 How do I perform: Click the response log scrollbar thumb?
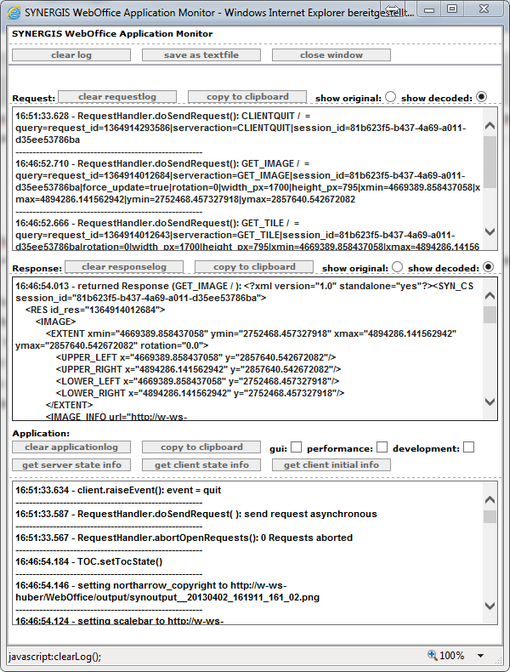tap(489, 315)
